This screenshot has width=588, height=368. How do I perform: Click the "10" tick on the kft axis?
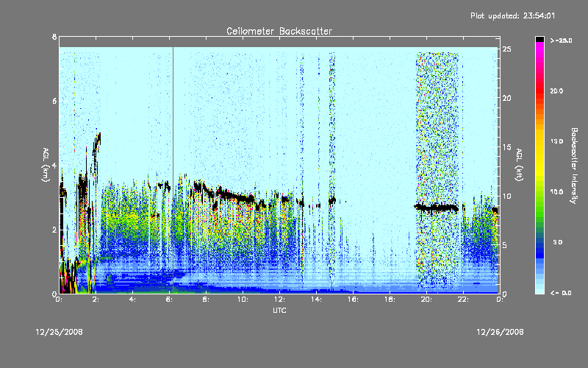[x=506, y=196]
